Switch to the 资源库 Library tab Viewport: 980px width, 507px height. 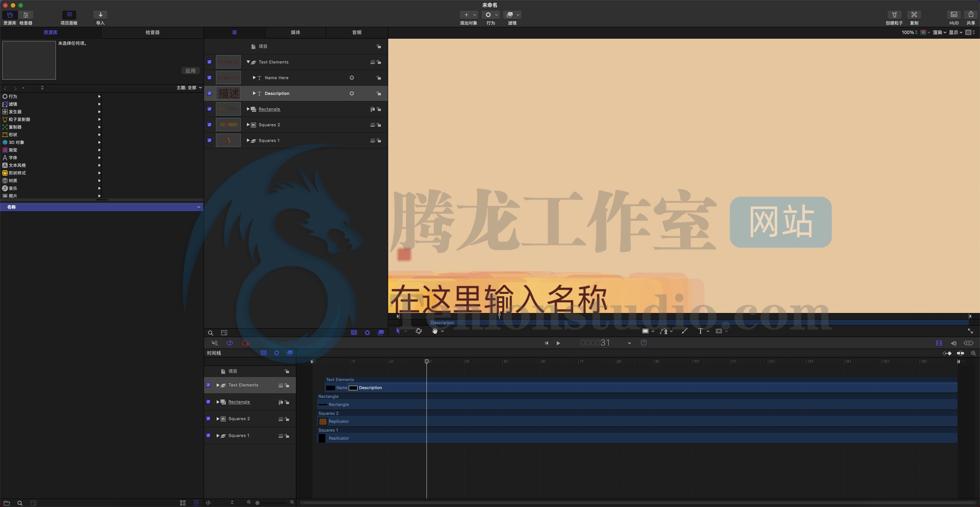click(51, 33)
